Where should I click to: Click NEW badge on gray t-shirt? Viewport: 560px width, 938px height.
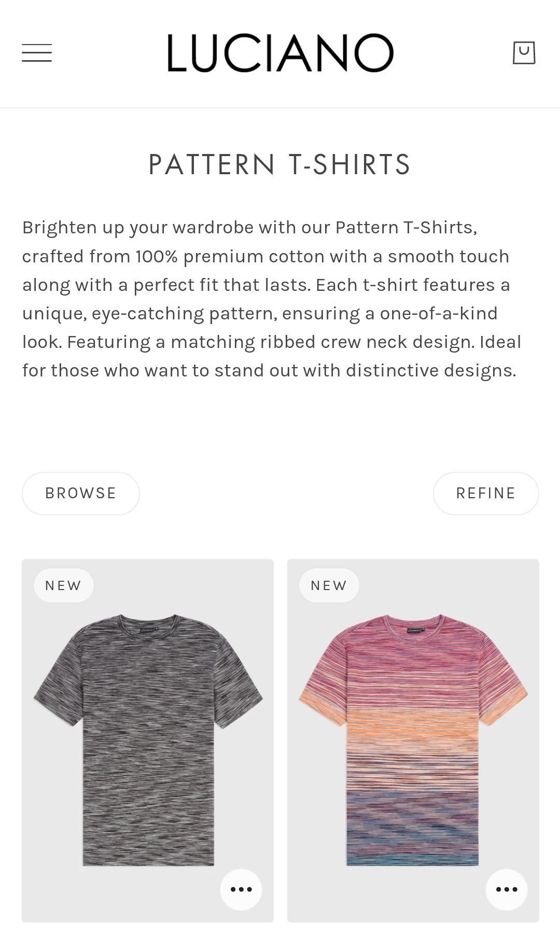pos(63,585)
